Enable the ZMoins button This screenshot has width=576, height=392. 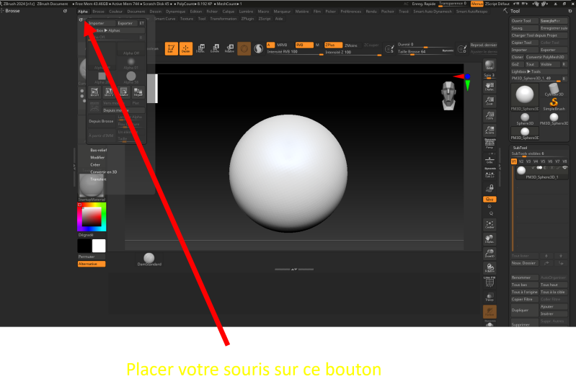point(351,45)
